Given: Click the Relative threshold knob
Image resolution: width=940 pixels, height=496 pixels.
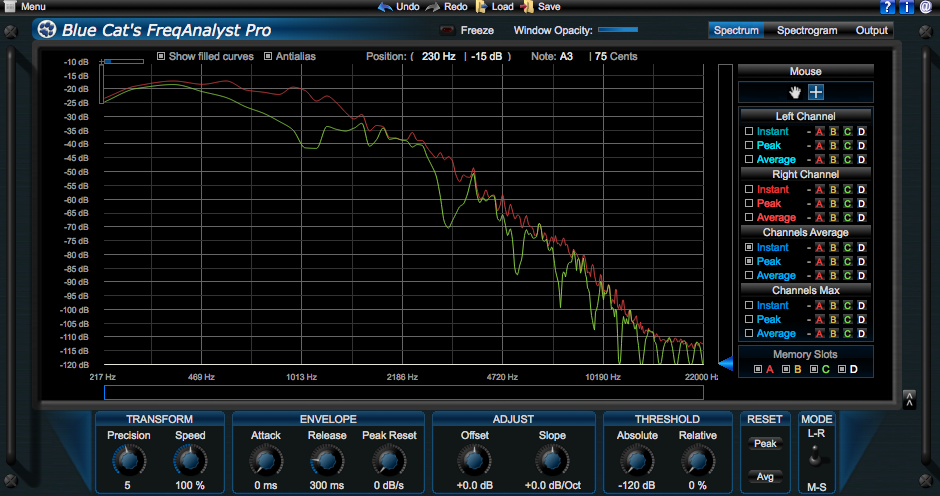Looking at the screenshot, I should [x=697, y=461].
